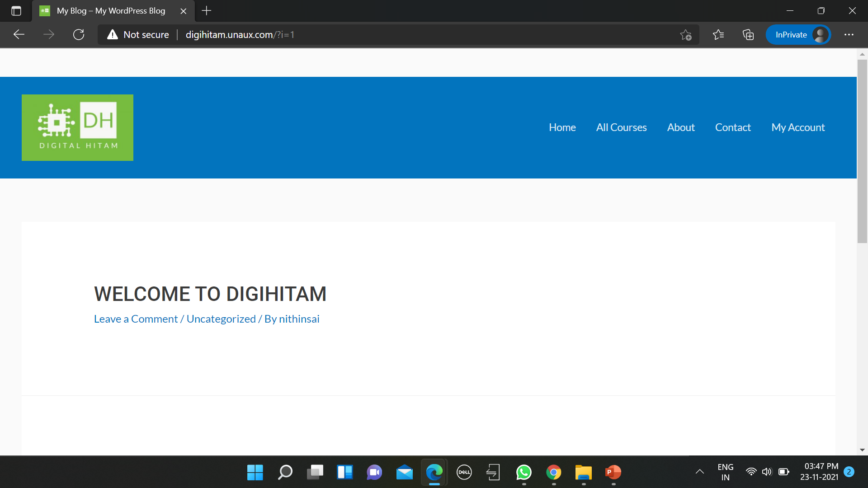
Task: Open a new browser tab
Action: click(207, 11)
